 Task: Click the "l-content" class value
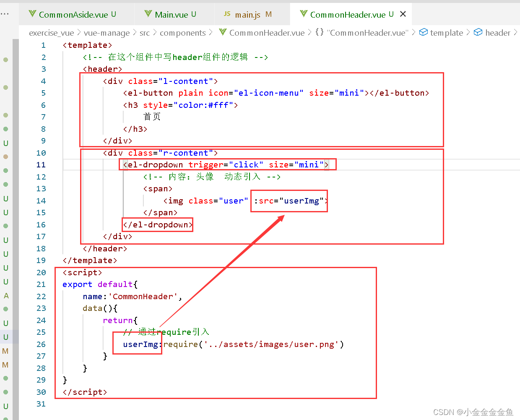coord(186,81)
